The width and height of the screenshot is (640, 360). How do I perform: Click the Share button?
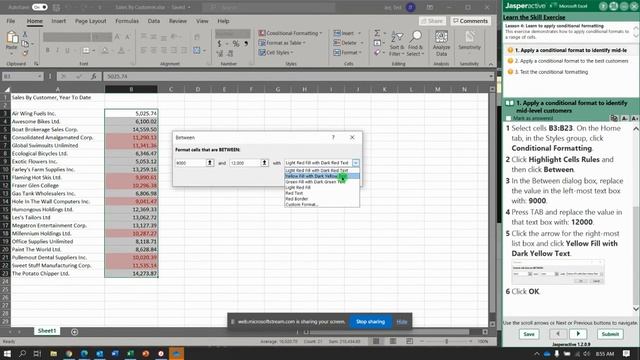tap(432, 21)
